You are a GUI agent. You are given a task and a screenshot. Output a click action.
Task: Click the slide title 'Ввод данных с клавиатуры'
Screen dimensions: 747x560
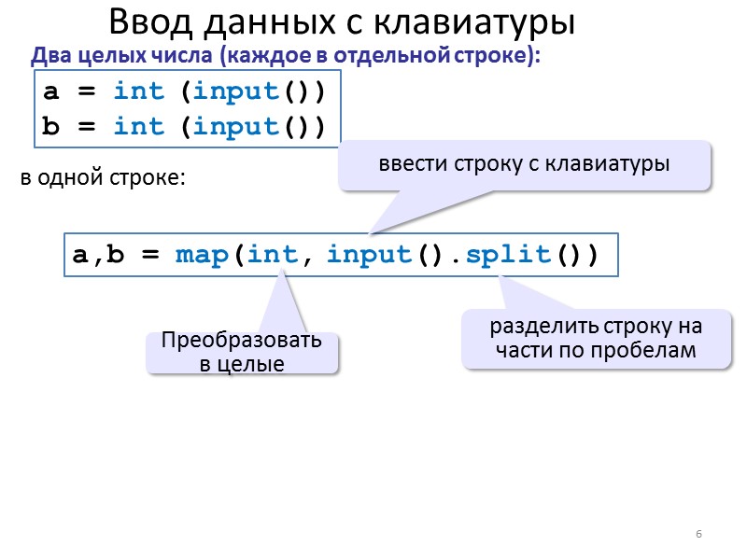[342, 22]
